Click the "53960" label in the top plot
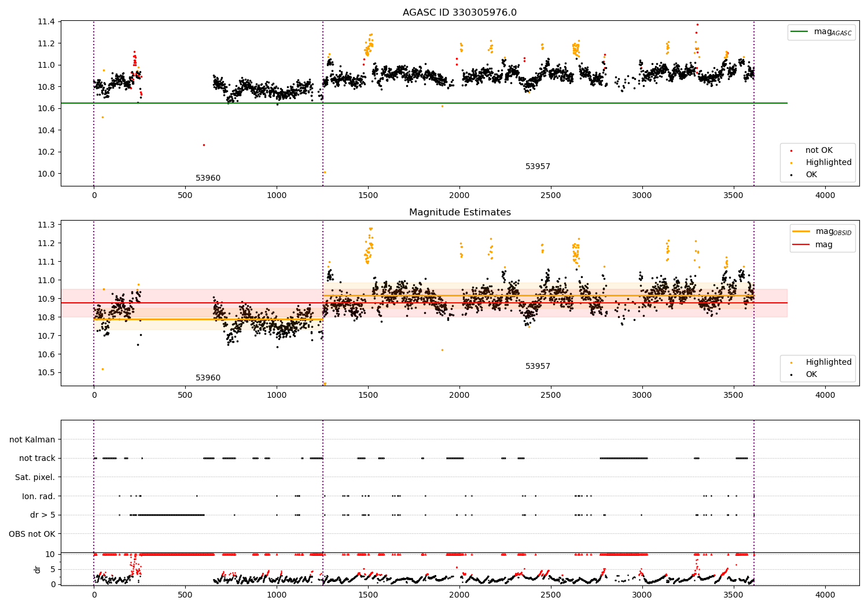This screenshot has height=608, width=868. [x=208, y=178]
